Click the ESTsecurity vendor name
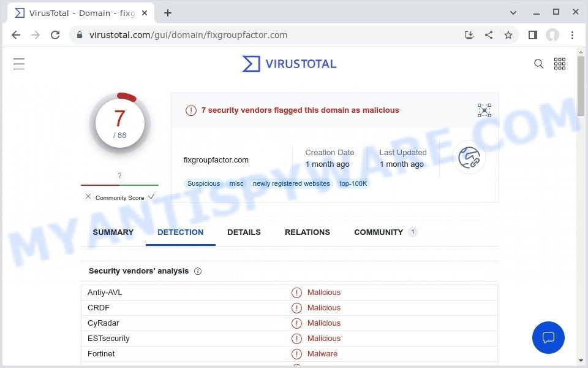 pyautogui.click(x=108, y=339)
